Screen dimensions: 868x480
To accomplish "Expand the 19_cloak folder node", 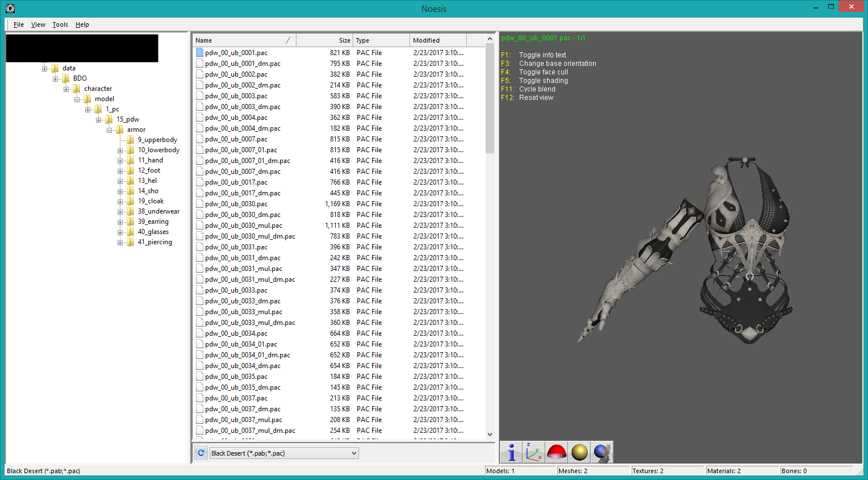I will coord(120,202).
